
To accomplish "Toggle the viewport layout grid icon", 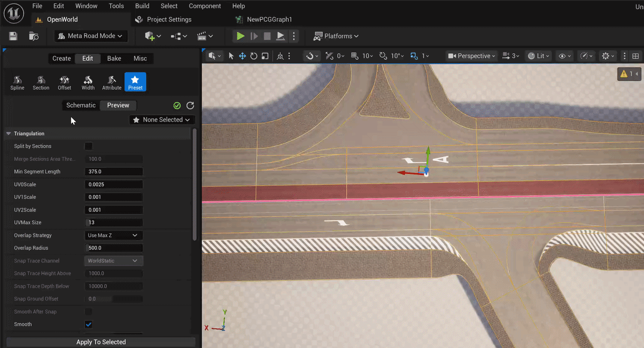I will [x=635, y=56].
